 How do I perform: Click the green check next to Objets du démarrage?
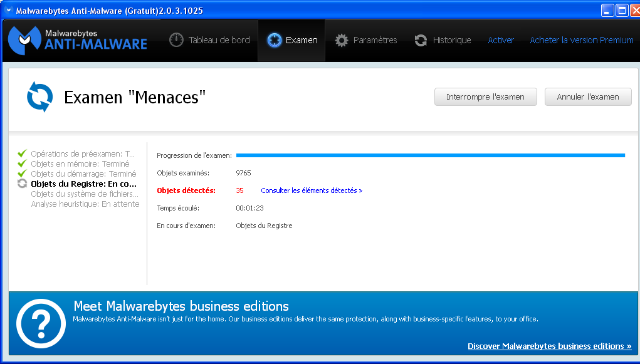(22, 174)
